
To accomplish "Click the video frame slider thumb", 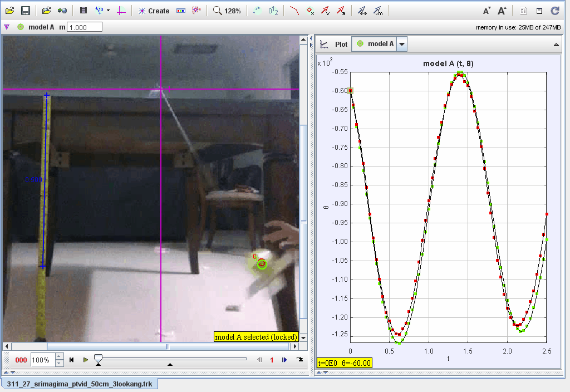I will click(x=98, y=359).
